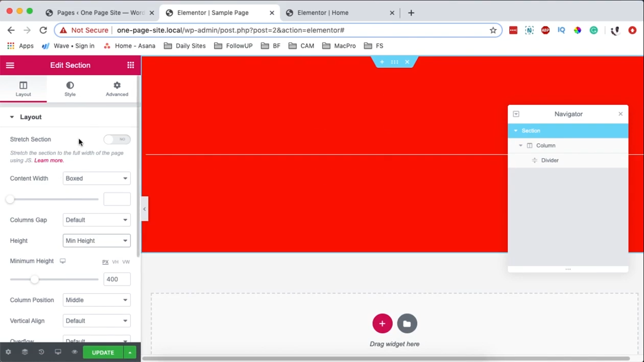Open Columns Gap dropdown
This screenshot has width=644, height=362.
click(x=97, y=220)
